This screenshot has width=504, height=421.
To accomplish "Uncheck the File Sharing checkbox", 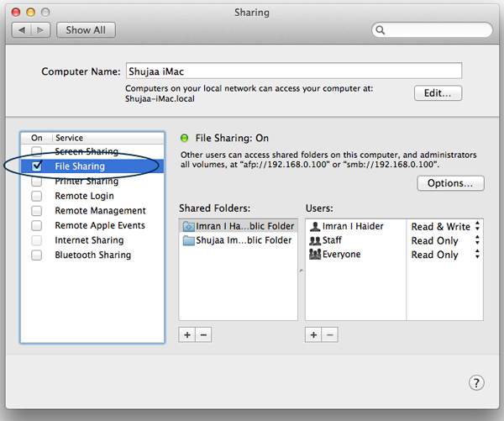I will click(37, 166).
